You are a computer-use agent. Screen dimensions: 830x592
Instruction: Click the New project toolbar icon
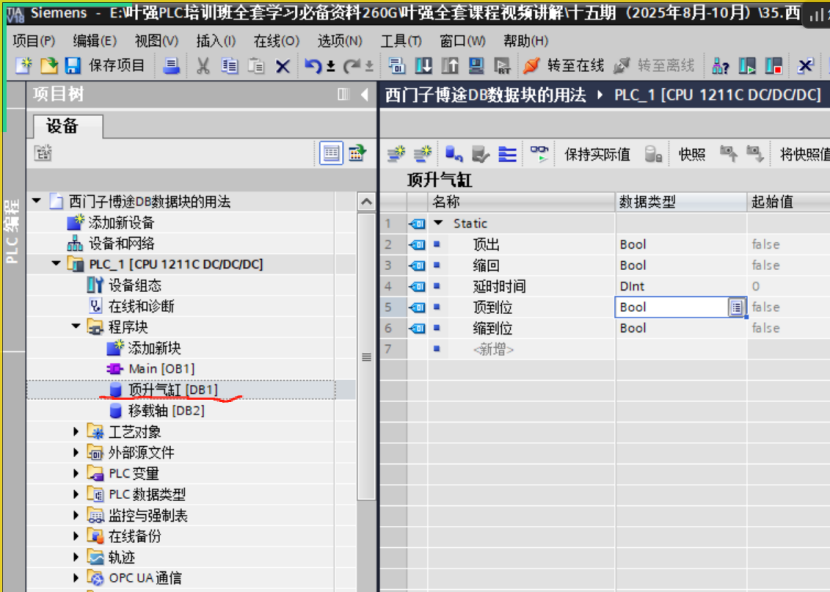[x=23, y=66]
